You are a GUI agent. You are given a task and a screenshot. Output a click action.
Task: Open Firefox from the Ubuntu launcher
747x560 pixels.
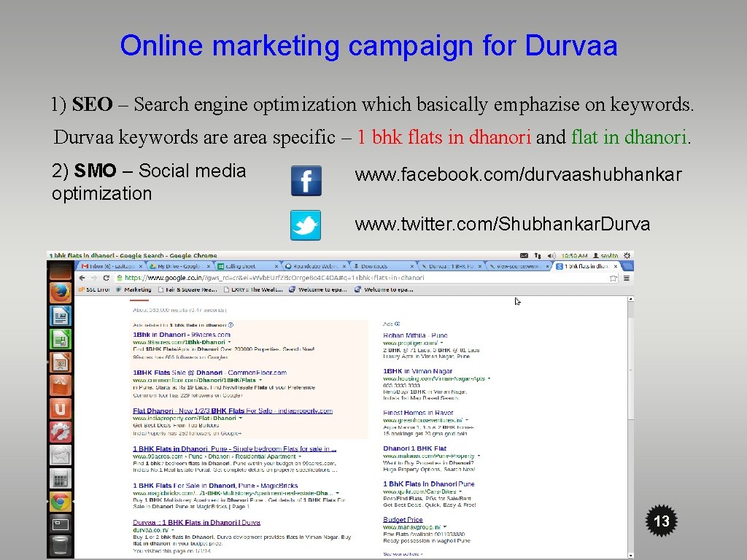pyautogui.click(x=61, y=292)
